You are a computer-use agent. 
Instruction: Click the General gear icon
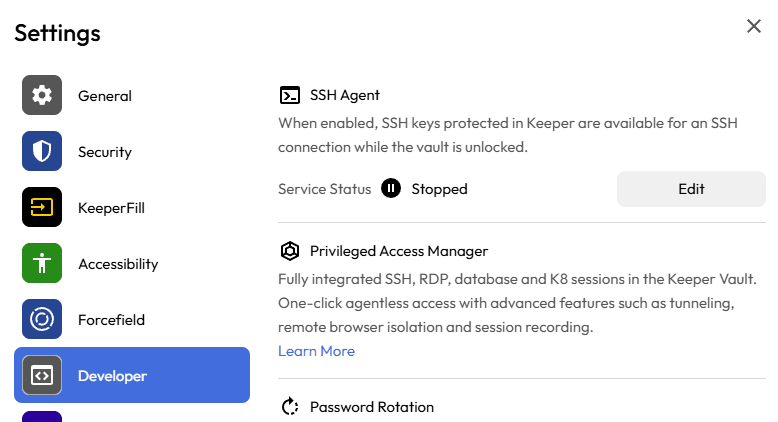[x=42, y=96]
